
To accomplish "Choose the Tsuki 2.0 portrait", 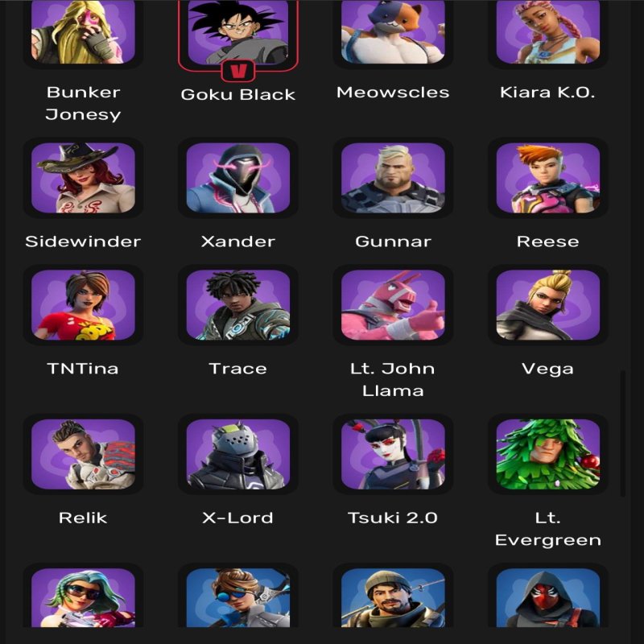I will pyautogui.click(x=393, y=454).
